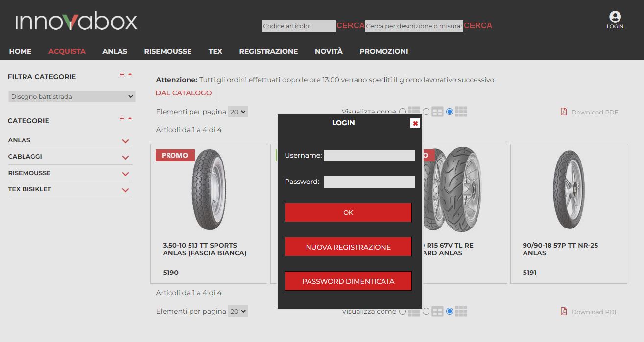
Task: Click the top two-column grid layout icon
Action: coord(437,112)
